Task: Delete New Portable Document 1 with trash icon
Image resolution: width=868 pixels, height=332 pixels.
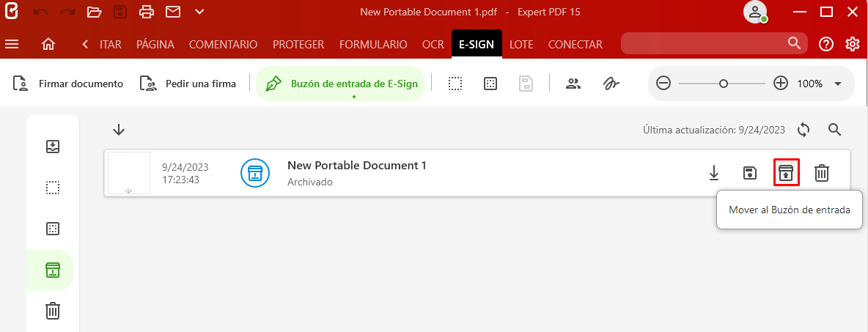Action: coord(822,173)
